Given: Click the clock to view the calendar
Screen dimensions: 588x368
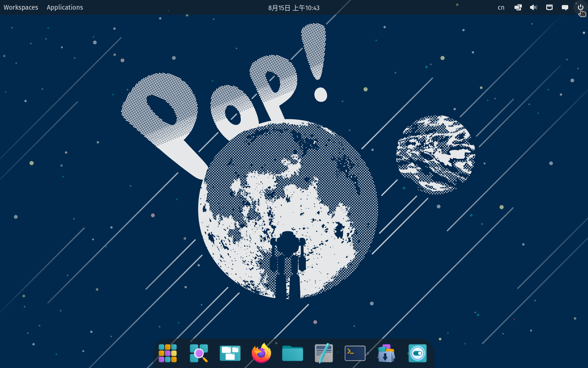Looking at the screenshot, I should pos(294,7).
